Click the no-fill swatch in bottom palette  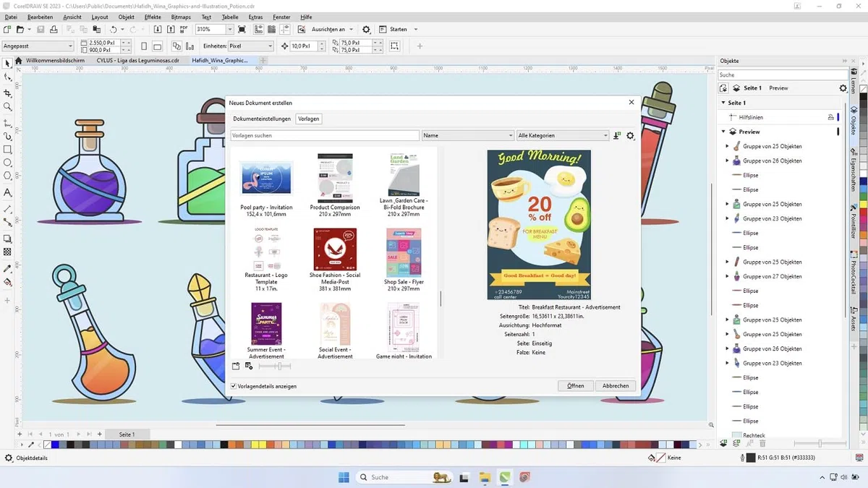[x=48, y=445]
